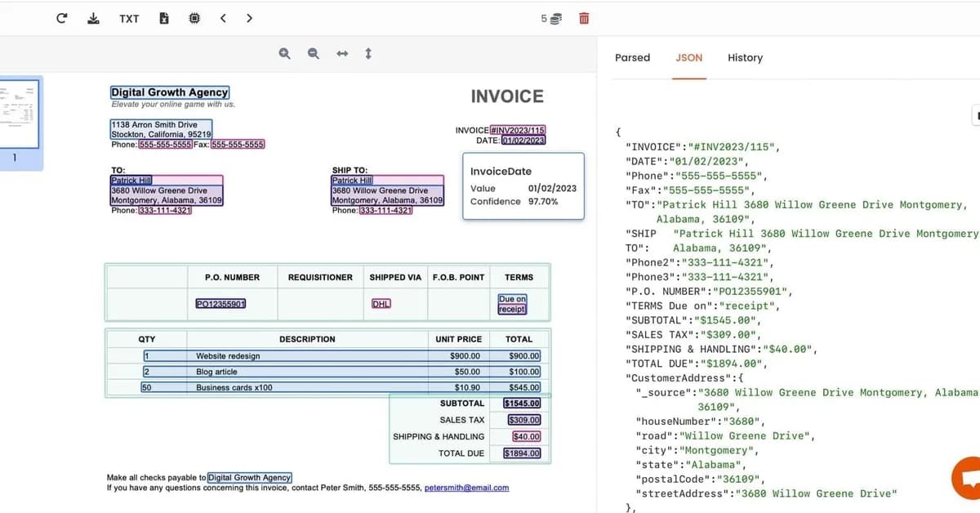Viewport: 980px width, 513px height.
Task: Fit document to width with horizontal arrow icon
Action: (x=342, y=54)
